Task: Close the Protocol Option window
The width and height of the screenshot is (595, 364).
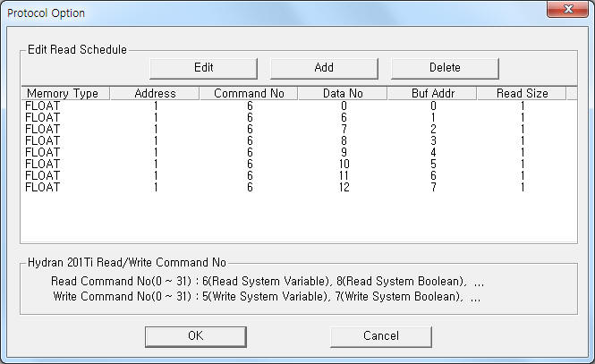Action: coord(567,9)
